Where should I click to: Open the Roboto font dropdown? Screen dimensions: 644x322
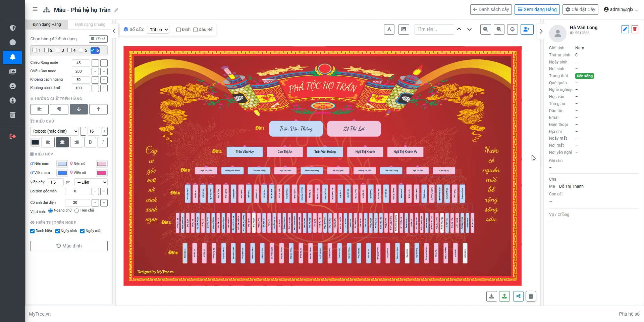pos(55,131)
